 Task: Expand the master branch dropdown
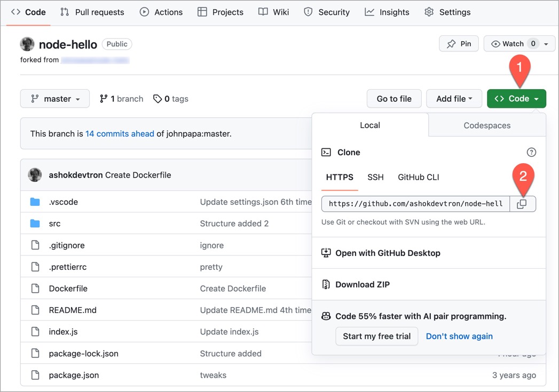click(55, 99)
